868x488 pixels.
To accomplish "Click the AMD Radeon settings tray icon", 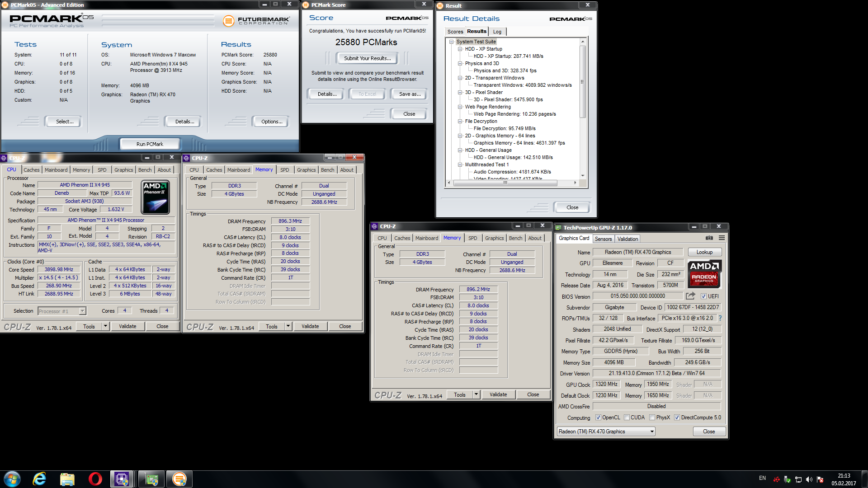I will click(777, 479).
